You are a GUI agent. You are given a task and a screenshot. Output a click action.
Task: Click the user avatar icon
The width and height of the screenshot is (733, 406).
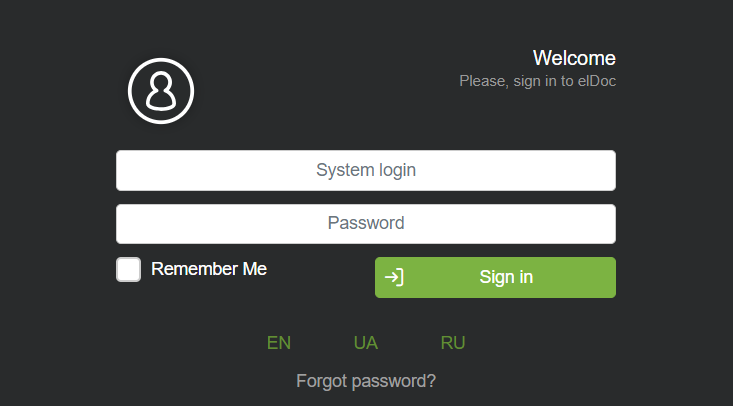point(161,91)
